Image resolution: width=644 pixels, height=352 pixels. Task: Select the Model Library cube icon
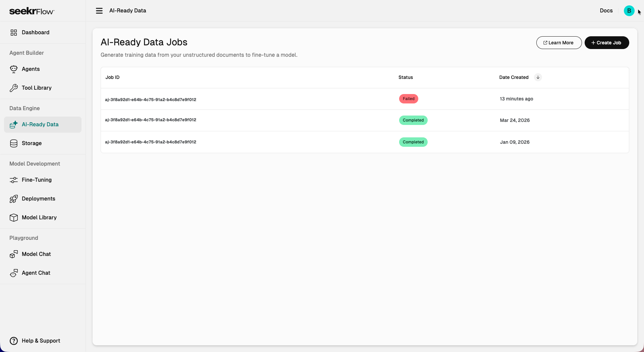13,217
